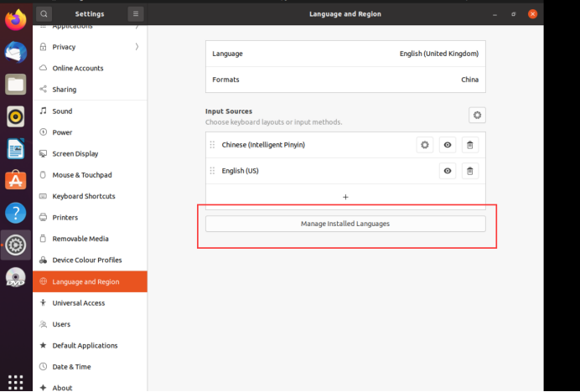Select Language and Region sidebar item
Image resolution: width=580 pixels, height=392 pixels.
pos(90,281)
